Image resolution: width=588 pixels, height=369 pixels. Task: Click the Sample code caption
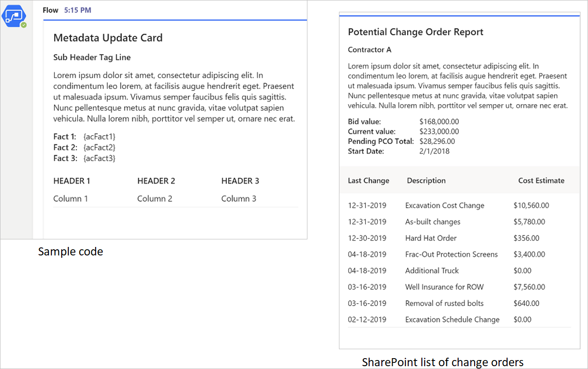click(x=71, y=252)
